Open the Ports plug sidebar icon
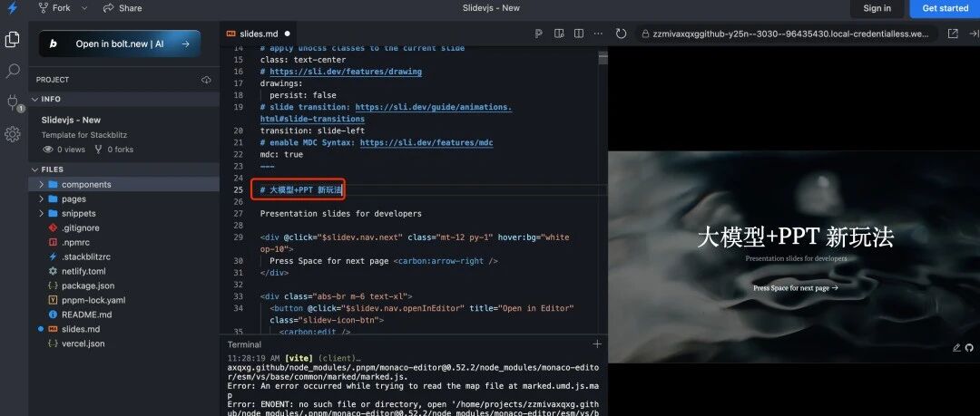The width and height of the screenshot is (980, 416). pyautogui.click(x=13, y=102)
